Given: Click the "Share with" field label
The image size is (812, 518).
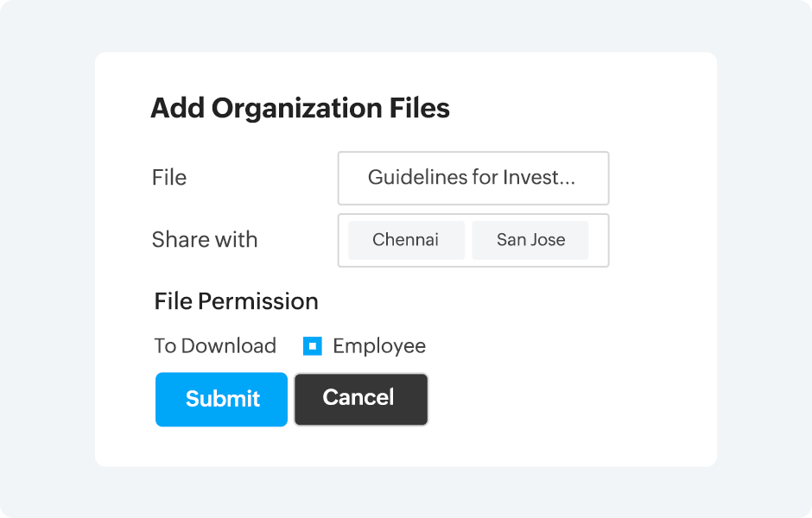Looking at the screenshot, I should 205,240.
